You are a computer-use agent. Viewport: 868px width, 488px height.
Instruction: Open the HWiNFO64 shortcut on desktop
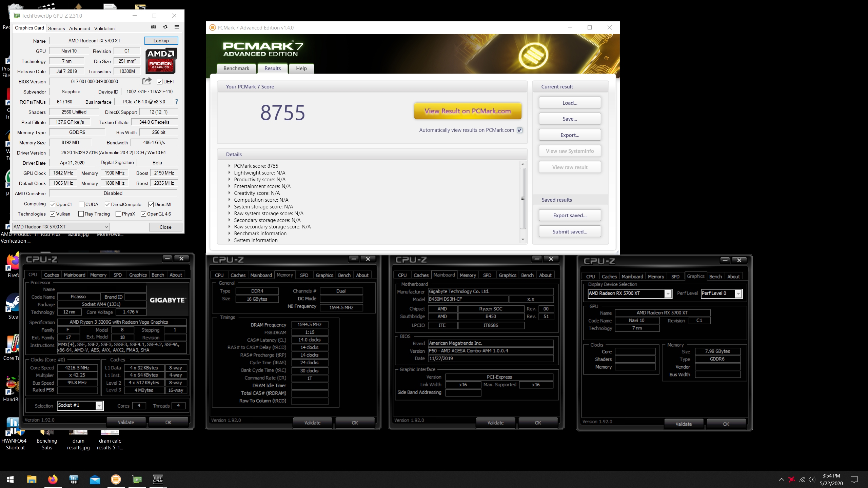15,434
